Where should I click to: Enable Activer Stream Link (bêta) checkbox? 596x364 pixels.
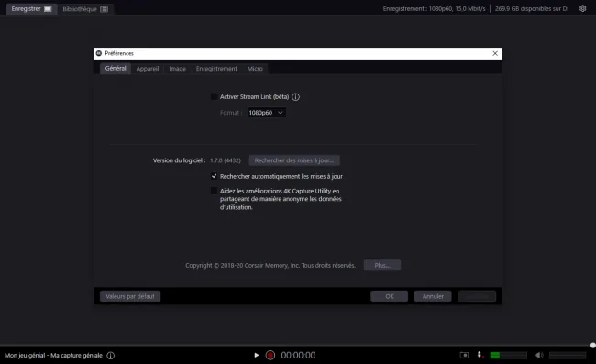(214, 96)
